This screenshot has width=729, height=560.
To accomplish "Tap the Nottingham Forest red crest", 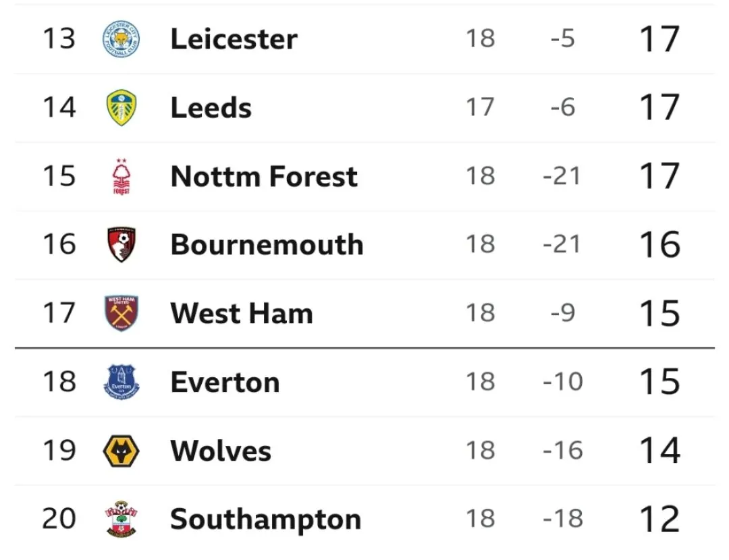I will pos(122,177).
